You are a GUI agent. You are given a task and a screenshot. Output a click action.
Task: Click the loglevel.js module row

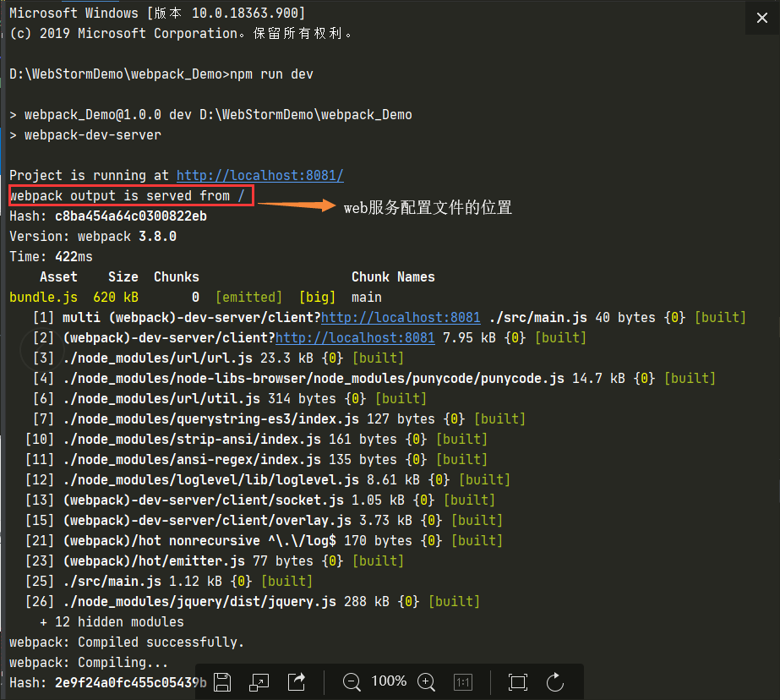(x=268, y=480)
